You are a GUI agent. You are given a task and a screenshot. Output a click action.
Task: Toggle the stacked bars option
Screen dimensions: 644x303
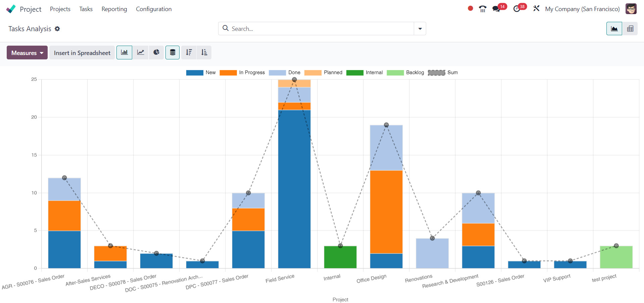[x=172, y=52]
